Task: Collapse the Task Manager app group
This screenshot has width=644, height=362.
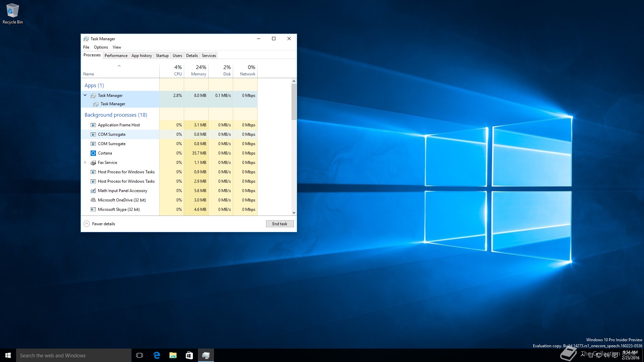Action: 85,95
